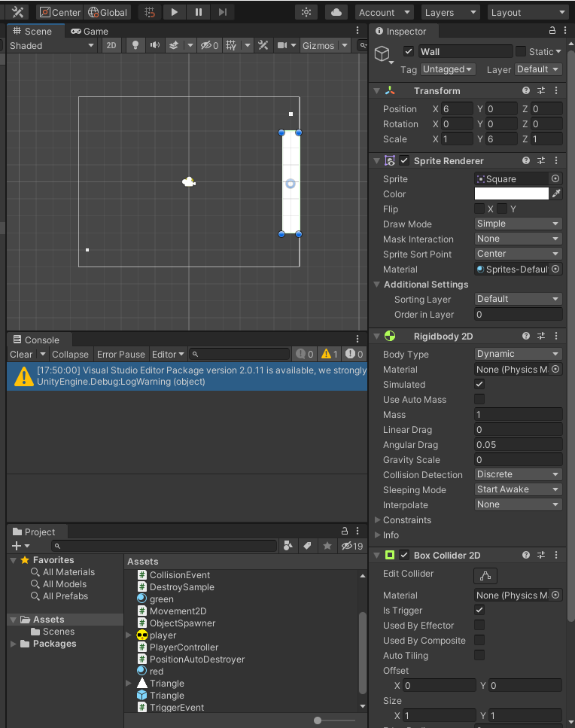
Task: Click the Gravity Scale input field
Action: (519, 460)
